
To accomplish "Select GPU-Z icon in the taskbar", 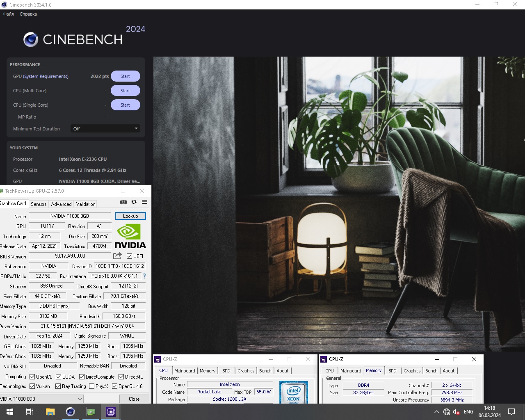I will click(91, 412).
